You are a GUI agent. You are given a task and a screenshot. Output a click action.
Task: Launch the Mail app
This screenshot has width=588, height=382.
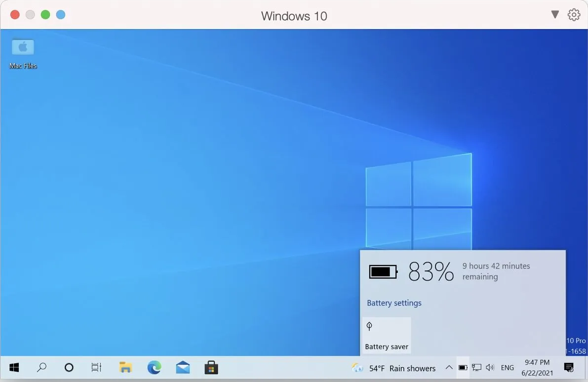coord(183,367)
